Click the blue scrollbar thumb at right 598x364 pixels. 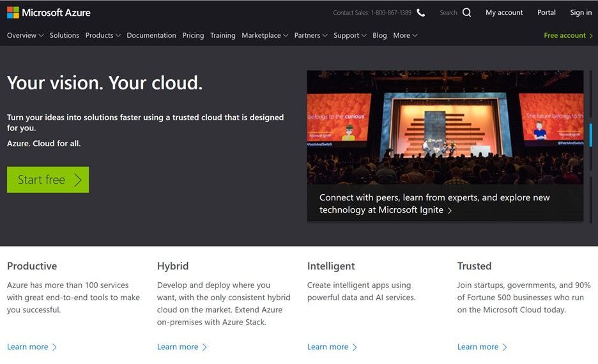590,135
